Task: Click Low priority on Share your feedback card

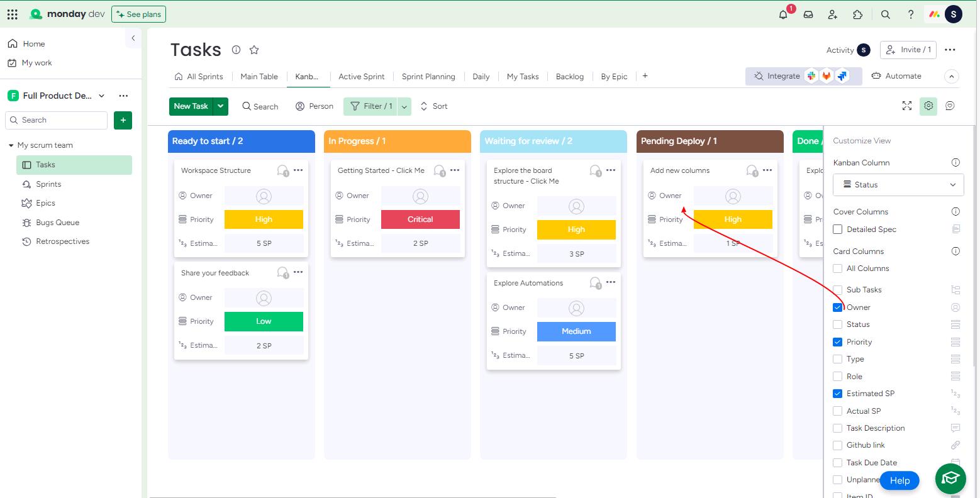Action: [x=264, y=321]
